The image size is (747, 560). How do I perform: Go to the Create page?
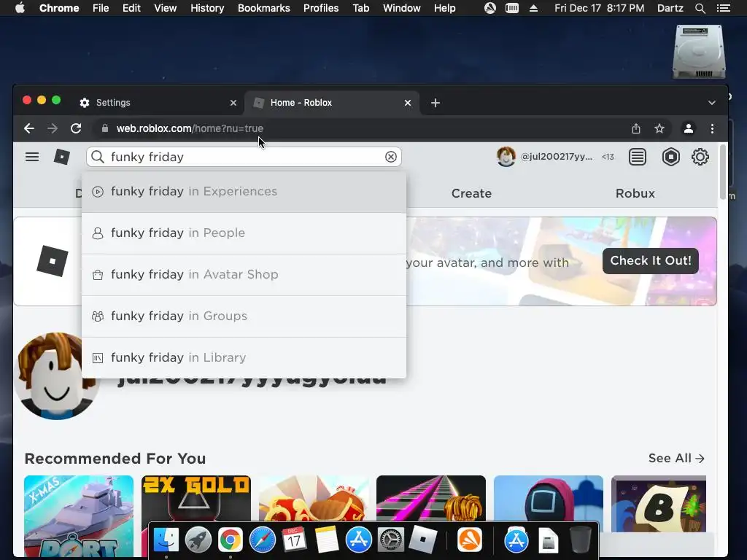tap(471, 193)
